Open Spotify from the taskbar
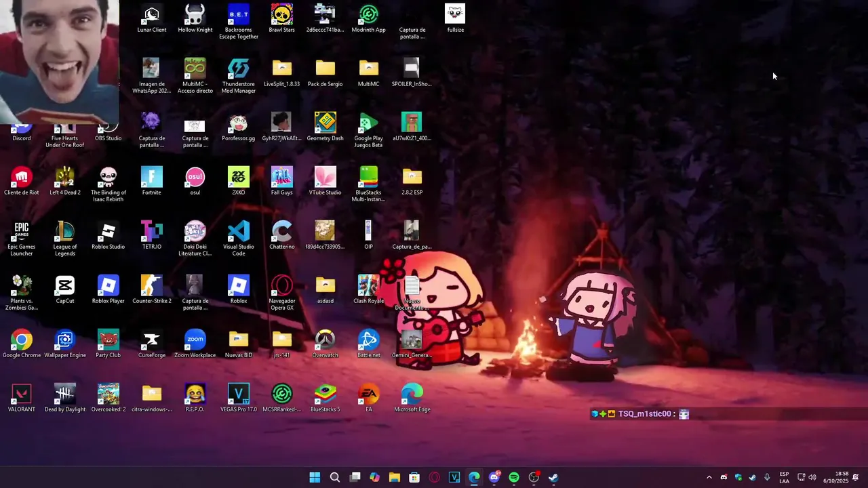This screenshot has height=488, width=868. pos(514,477)
